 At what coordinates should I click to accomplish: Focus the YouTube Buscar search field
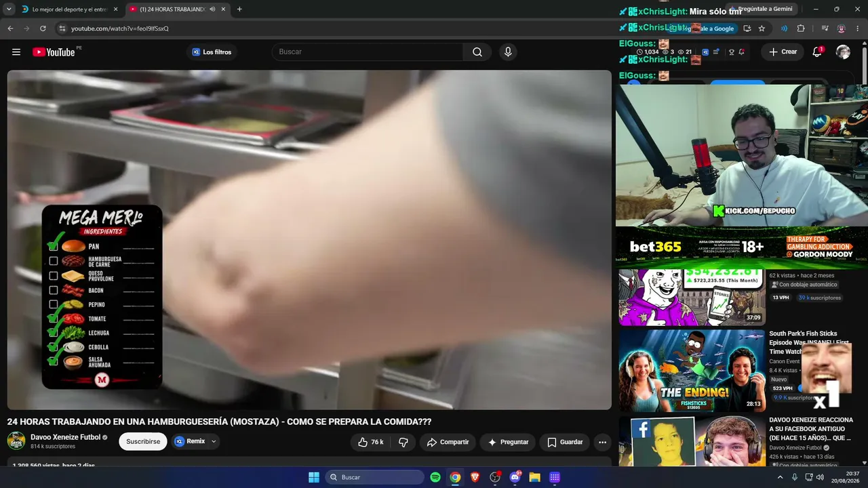[x=368, y=52]
